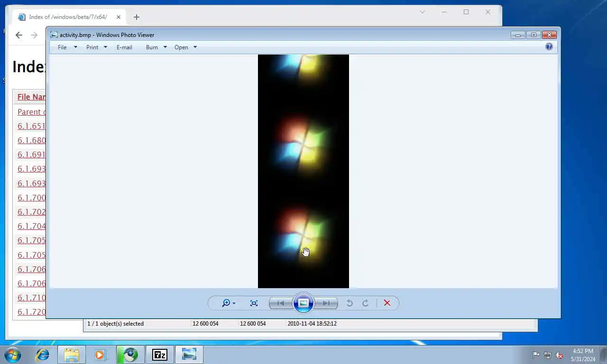Switch to the Photo Viewer taskbar button

pos(189,355)
